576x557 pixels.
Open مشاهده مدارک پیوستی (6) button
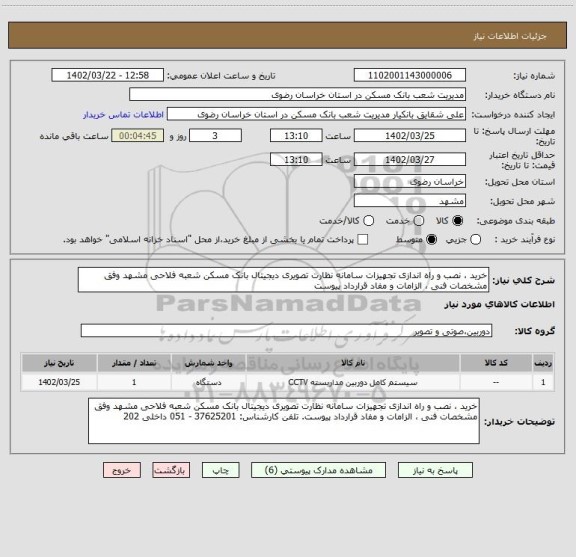pyautogui.click(x=318, y=470)
